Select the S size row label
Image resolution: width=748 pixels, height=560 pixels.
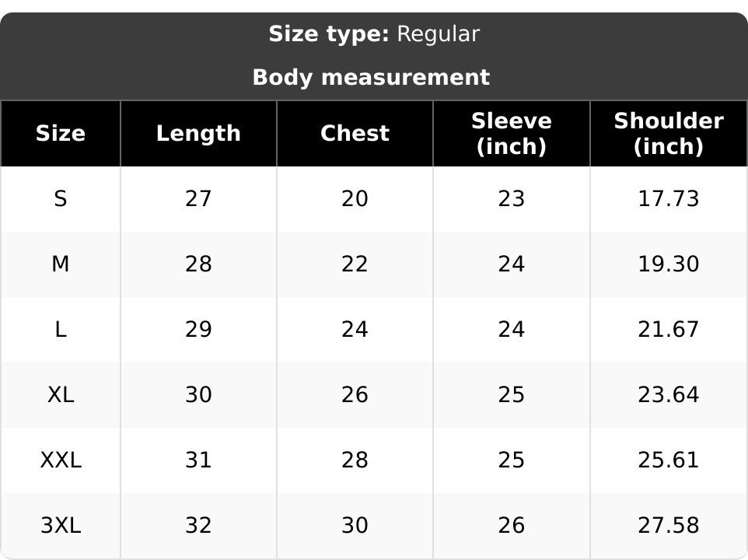coord(61,199)
